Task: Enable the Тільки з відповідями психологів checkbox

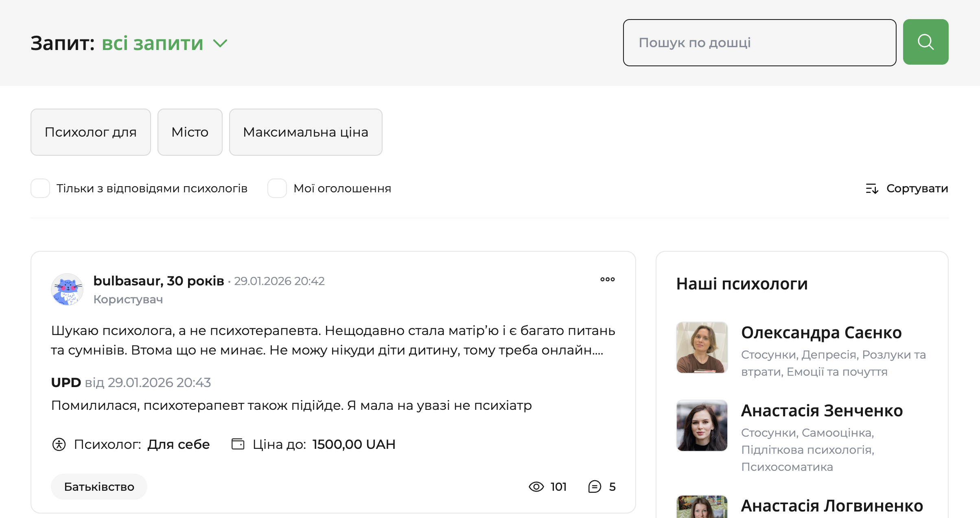Action: [x=40, y=188]
